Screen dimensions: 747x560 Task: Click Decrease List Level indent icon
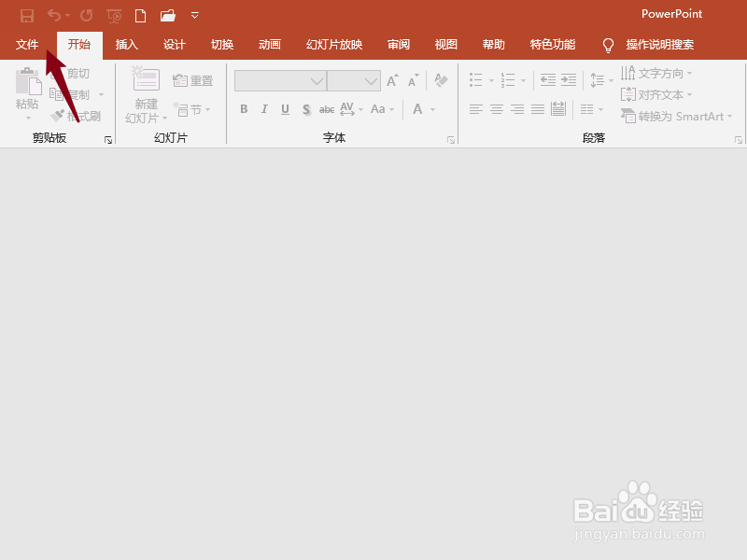(548, 80)
